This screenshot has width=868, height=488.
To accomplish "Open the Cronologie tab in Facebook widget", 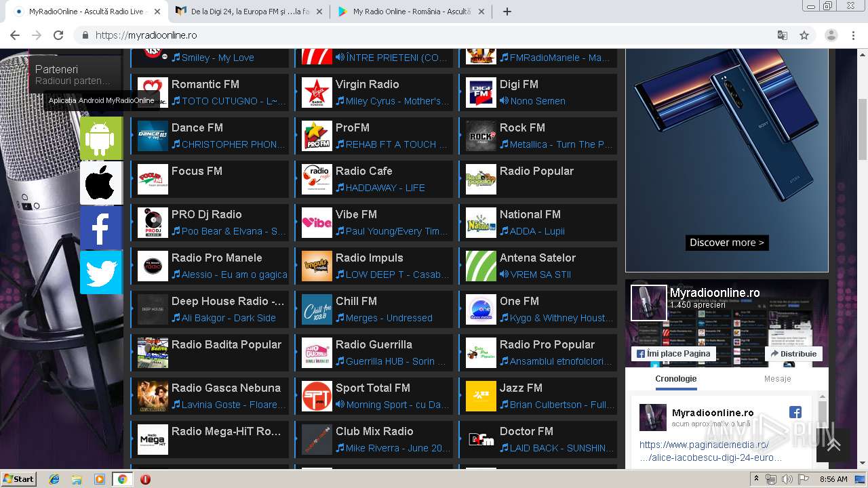I will [676, 379].
